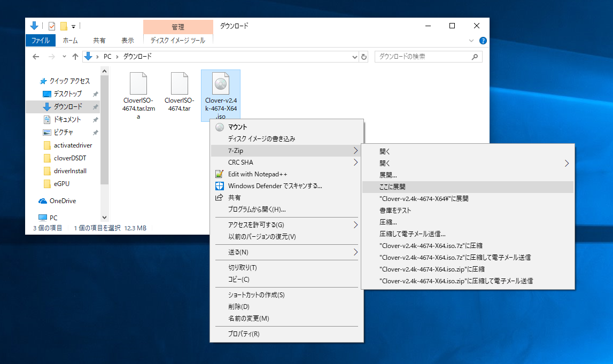Choose 削除(D) from context menu
613x364 pixels.
coord(286,306)
